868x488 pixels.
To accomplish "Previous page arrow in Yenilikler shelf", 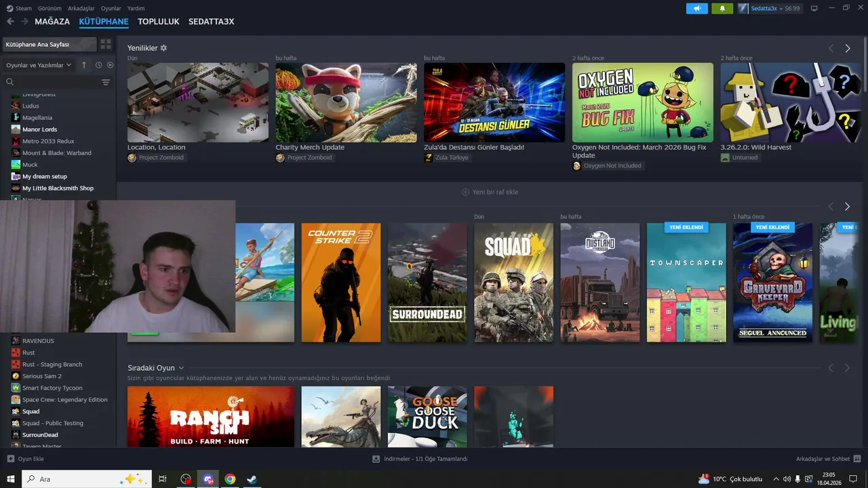I will click(831, 49).
